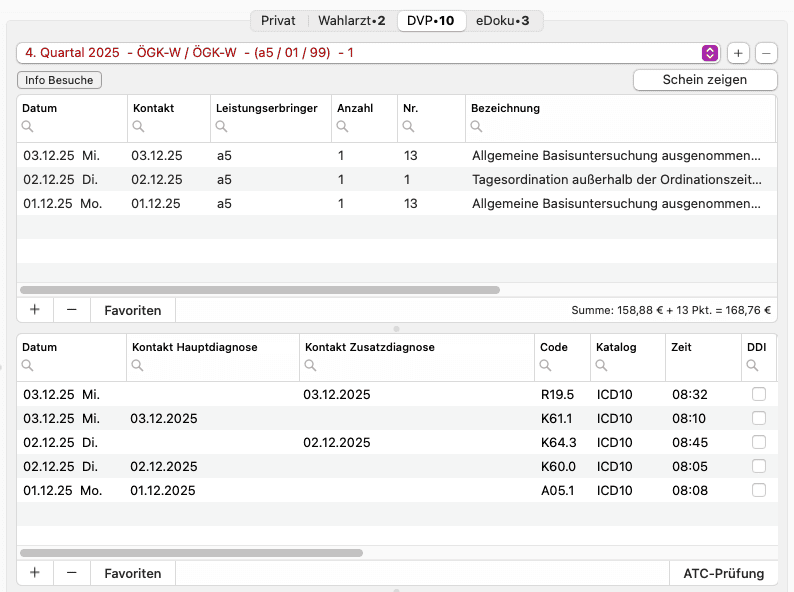Click the Zeit value 08:45

tap(690, 443)
